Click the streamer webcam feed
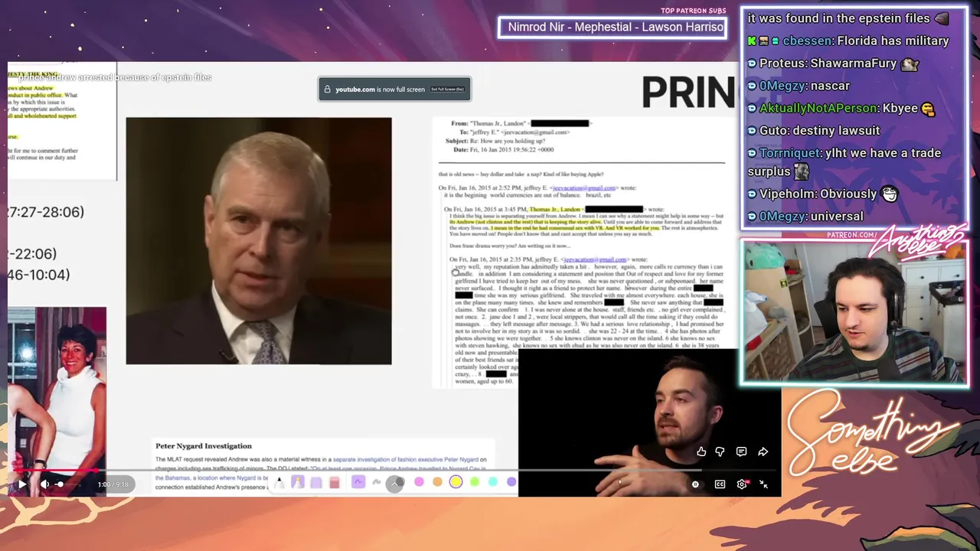Image resolution: width=980 pixels, height=551 pixels. click(x=854, y=312)
